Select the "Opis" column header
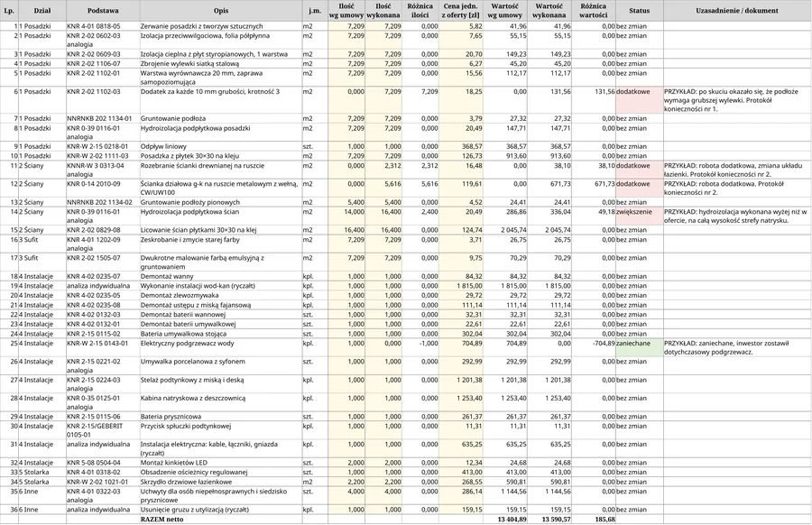The width and height of the screenshot is (812, 525). (221, 10)
